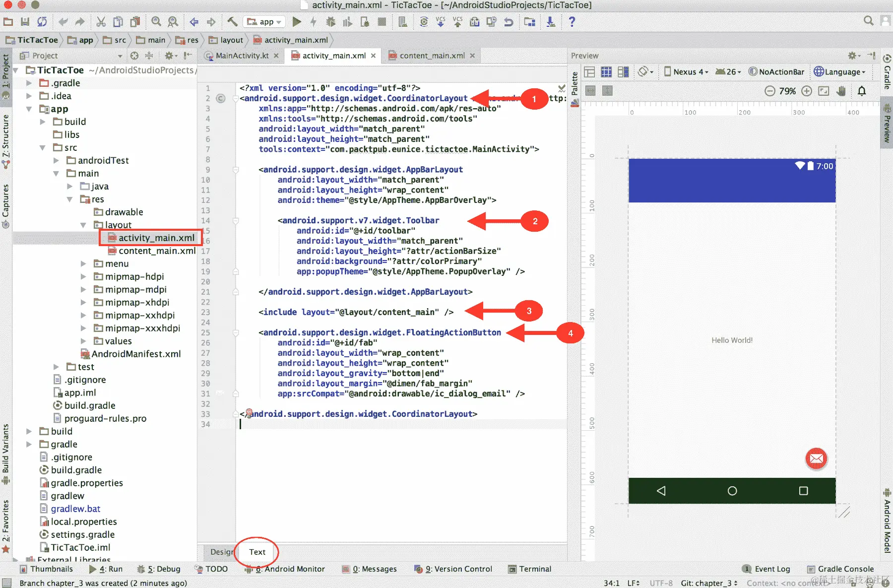Click the Undo arrow icon
Image resolution: width=893 pixels, height=588 pixels.
(63, 22)
